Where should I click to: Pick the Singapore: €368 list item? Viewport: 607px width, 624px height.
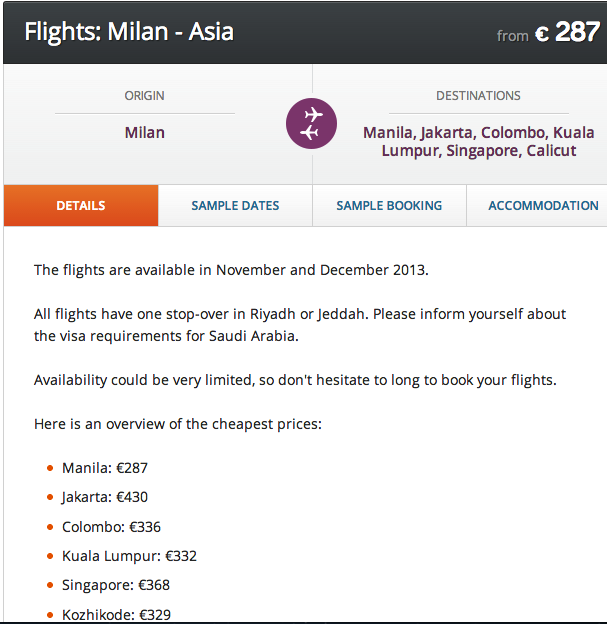(114, 586)
